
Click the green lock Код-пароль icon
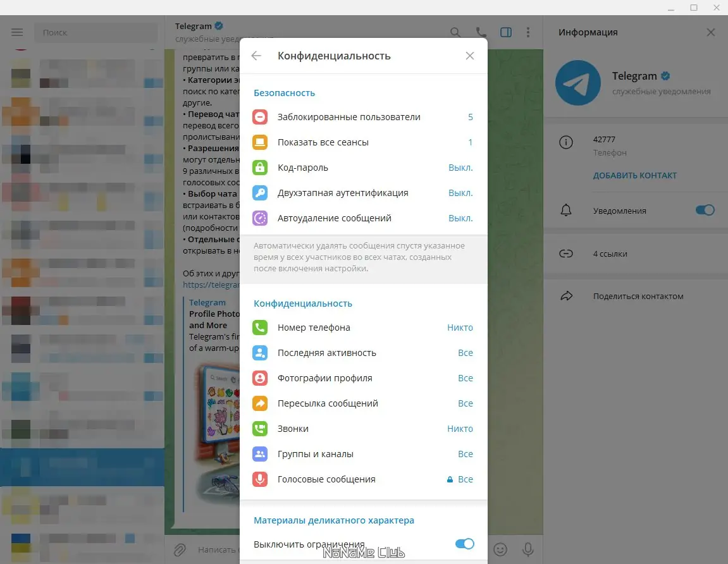tap(260, 168)
